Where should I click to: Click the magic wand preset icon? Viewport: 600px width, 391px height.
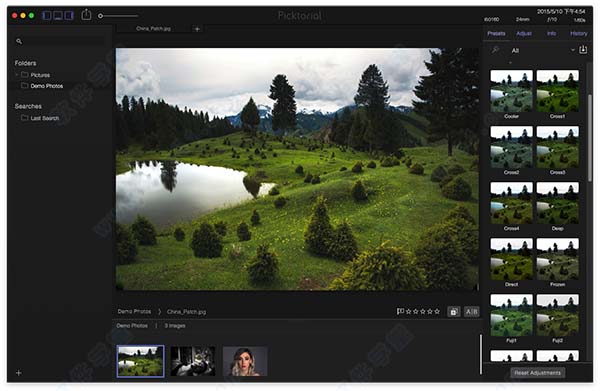(x=495, y=50)
